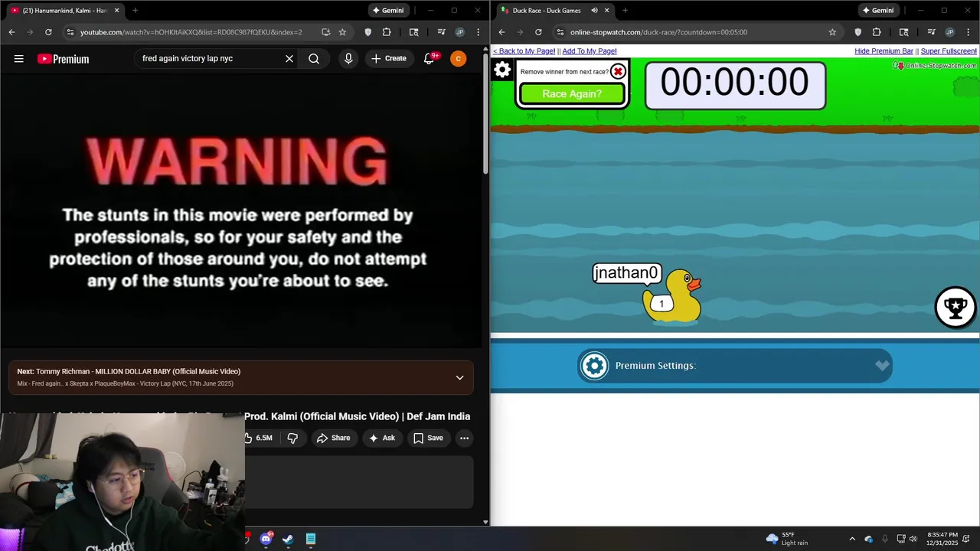Reload the YouTube browser page
Image resolution: width=980 pixels, height=551 pixels.
coord(48,32)
